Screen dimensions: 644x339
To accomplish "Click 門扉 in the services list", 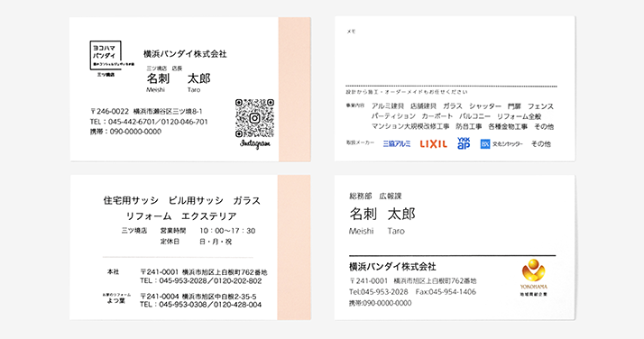I will coord(514,106).
